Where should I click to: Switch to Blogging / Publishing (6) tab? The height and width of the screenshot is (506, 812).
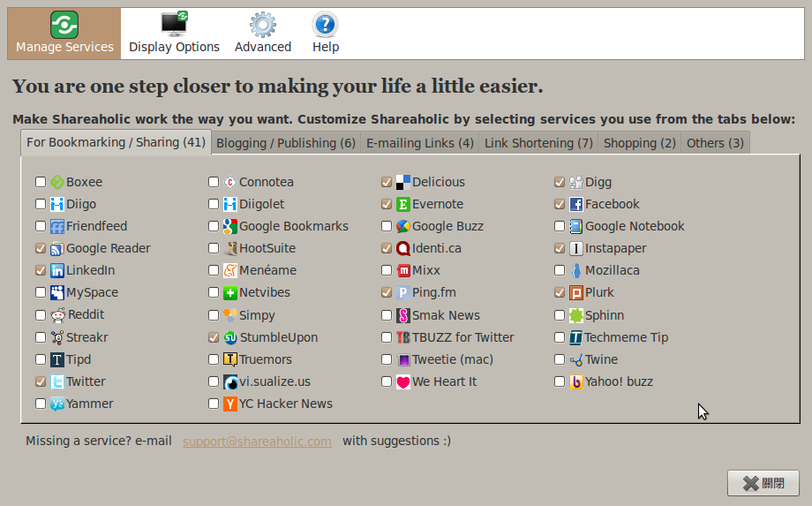286,143
